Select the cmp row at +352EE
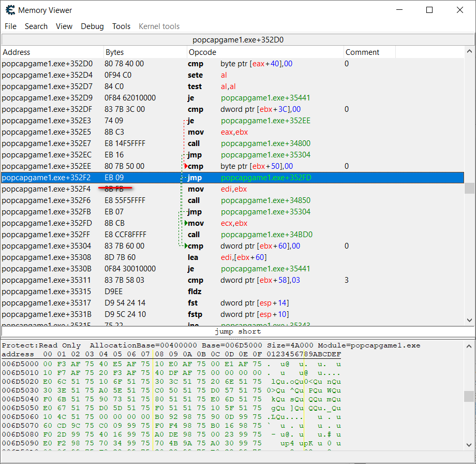 (232, 166)
